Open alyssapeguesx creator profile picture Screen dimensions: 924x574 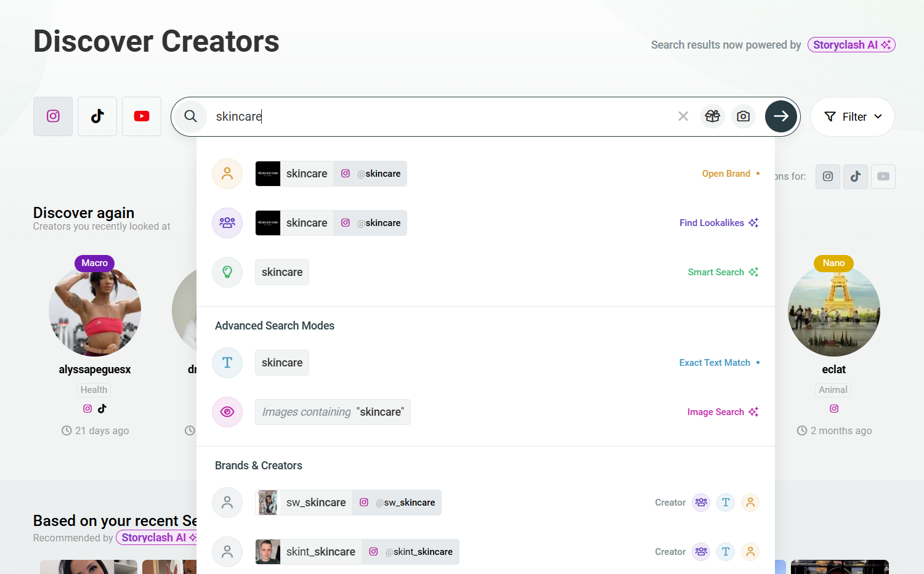pyautogui.click(x=94, y=310)
